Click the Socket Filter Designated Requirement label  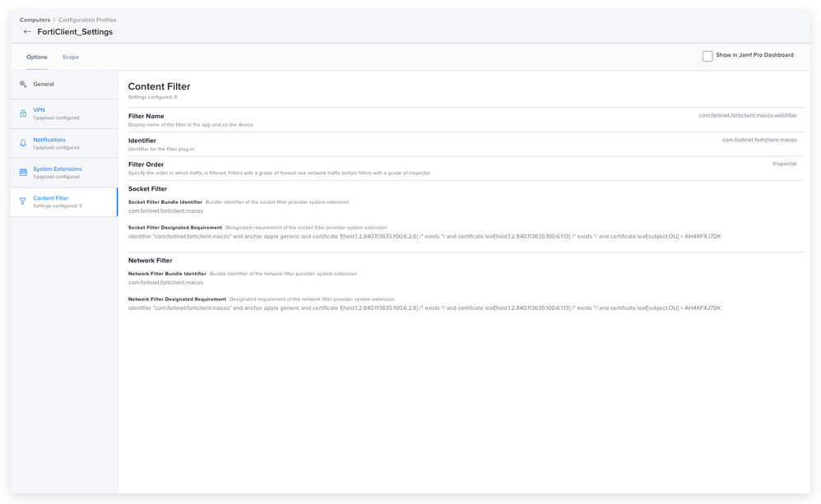pyautogui.click(x=175, y=228)
